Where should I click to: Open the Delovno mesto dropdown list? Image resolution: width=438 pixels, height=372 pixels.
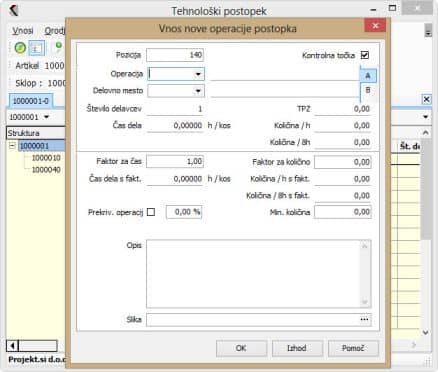click(198, 91)
